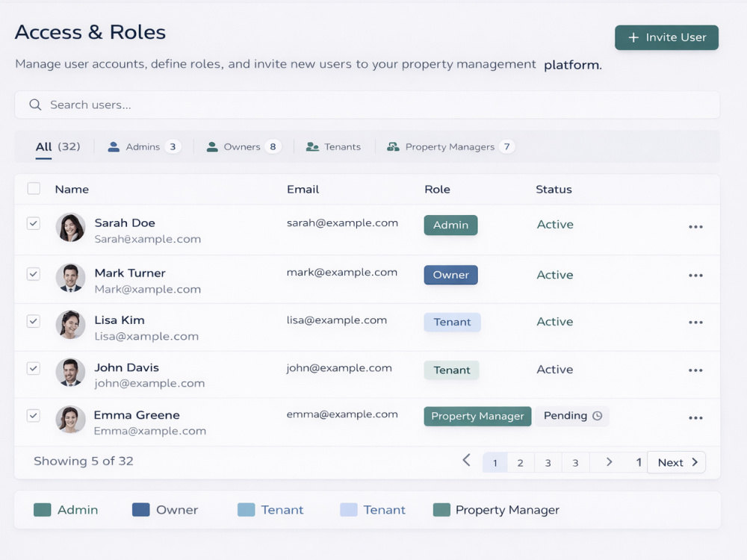The width and height of the screenshot is (747, 560).
Task: Click the Pending status badge
Action: (572, 416)
